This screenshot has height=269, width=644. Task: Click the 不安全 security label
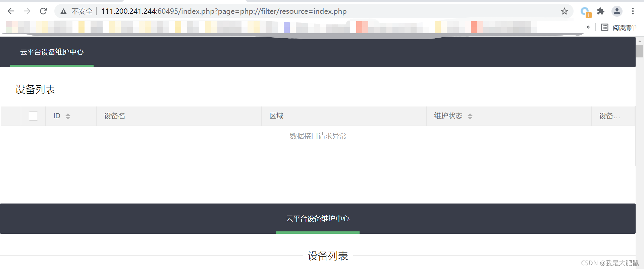(x=82, y=11)
